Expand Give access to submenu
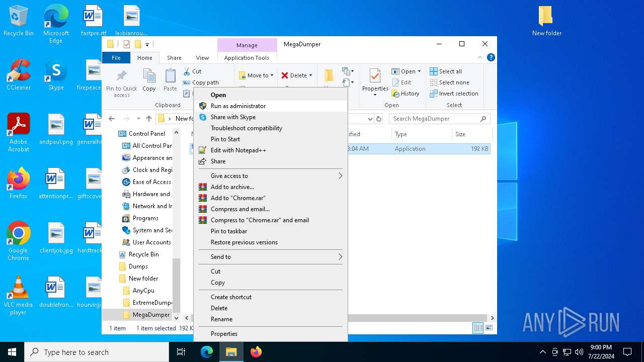The image size is (644, 362). pyautogui.click(x=270, y=176)
